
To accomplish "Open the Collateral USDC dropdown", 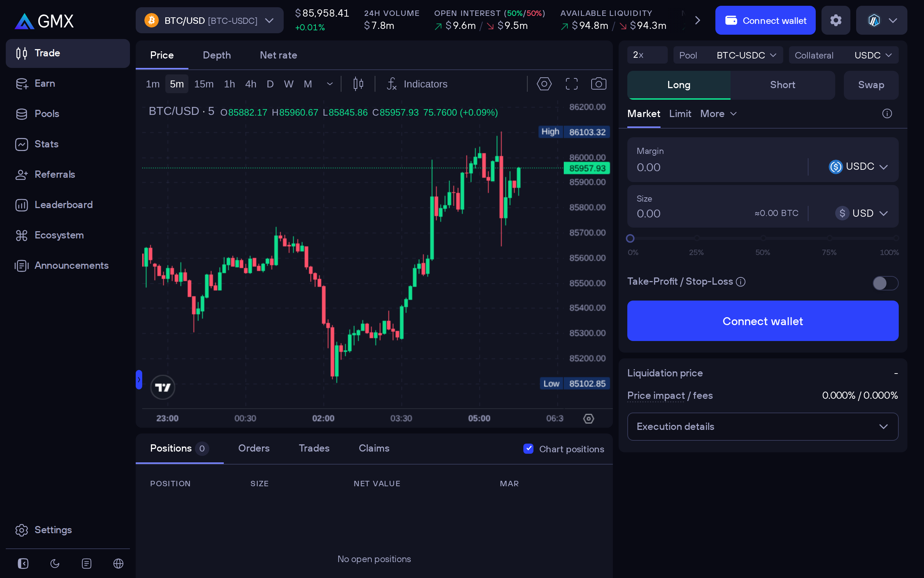I will (x=844, y=55).
